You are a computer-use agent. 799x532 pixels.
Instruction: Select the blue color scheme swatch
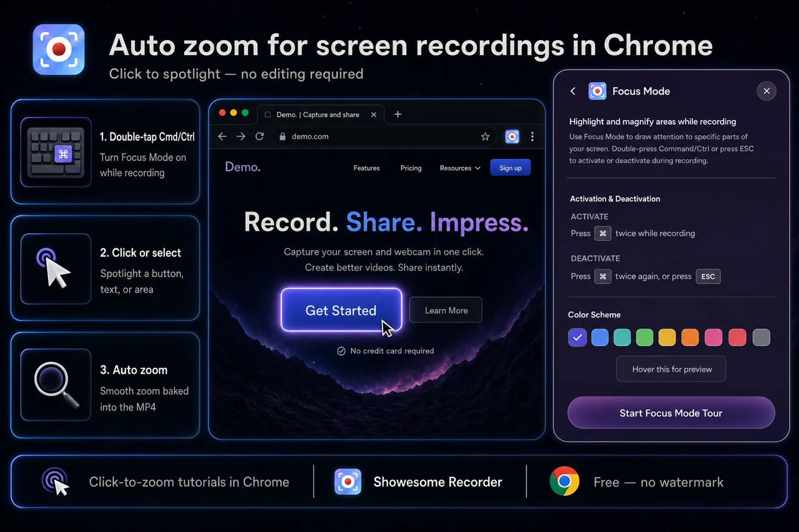pyautogui.click(x=600, y=337)
